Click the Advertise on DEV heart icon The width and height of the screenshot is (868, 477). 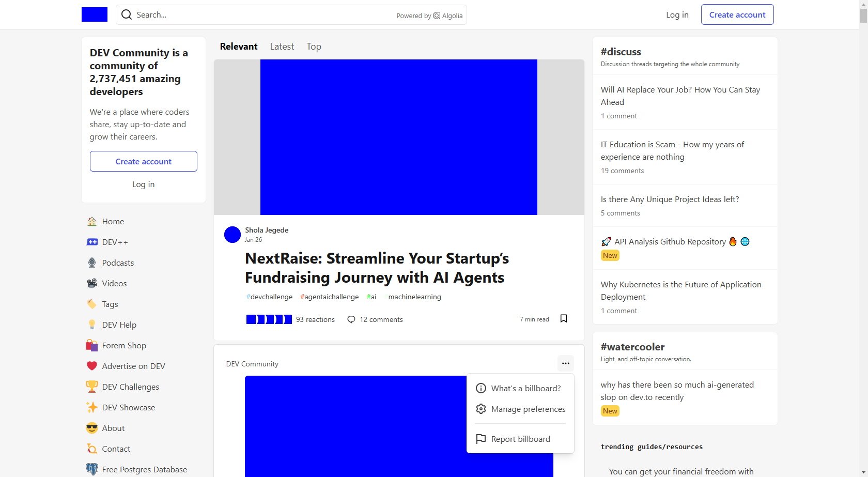click(x=92, y=366)
